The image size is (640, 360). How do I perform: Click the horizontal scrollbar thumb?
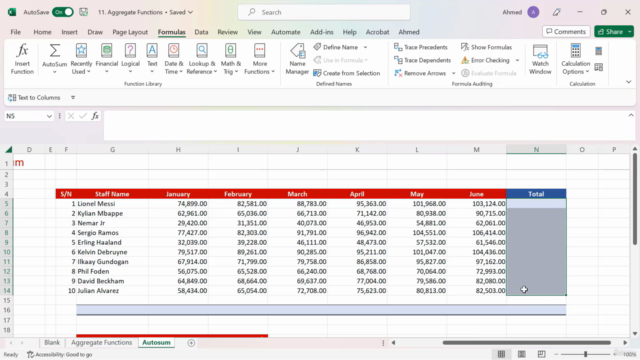tap(527, 343)
